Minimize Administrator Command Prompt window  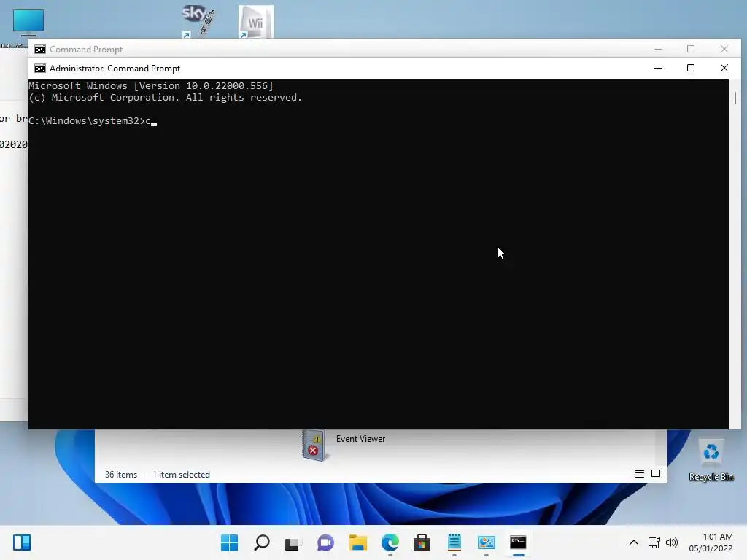coord(658,68)
